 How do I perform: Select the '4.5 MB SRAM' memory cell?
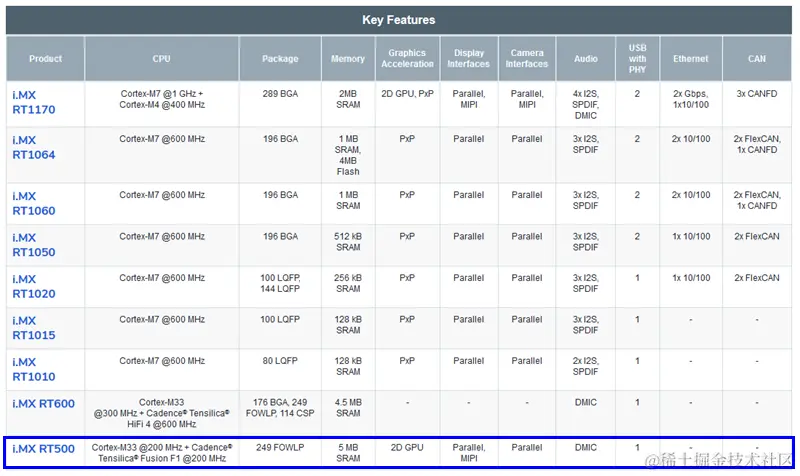[348, 413]
